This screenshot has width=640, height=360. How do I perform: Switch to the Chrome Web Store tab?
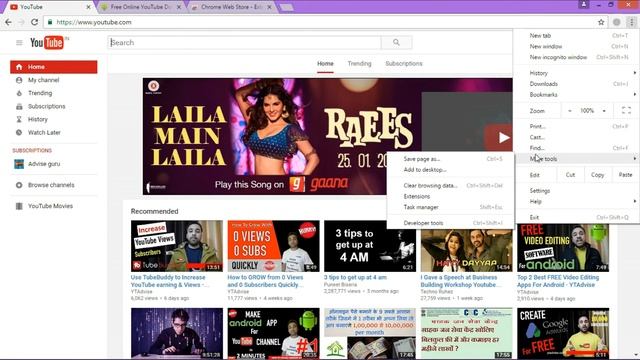coord(231,7)
